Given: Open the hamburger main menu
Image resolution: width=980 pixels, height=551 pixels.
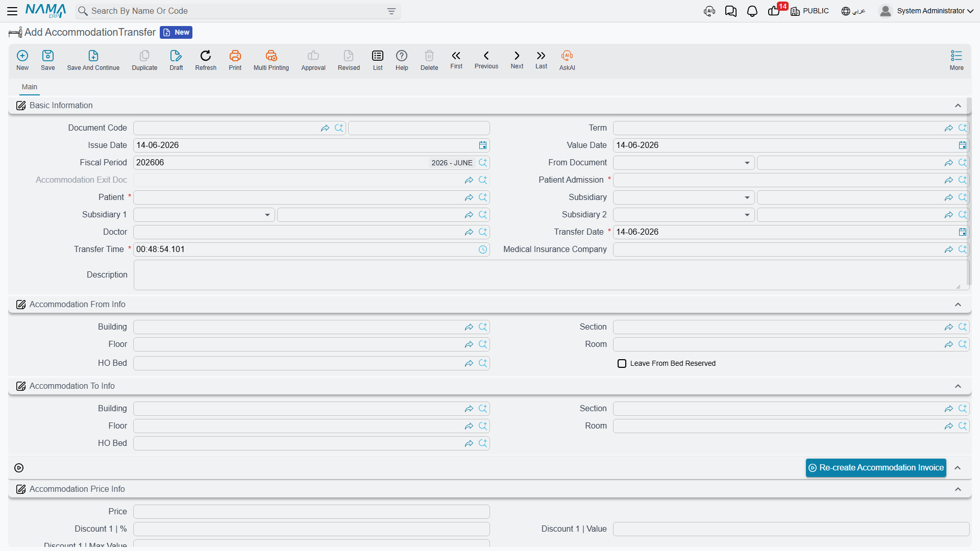Looking at the screenshot, I should 12,11.
